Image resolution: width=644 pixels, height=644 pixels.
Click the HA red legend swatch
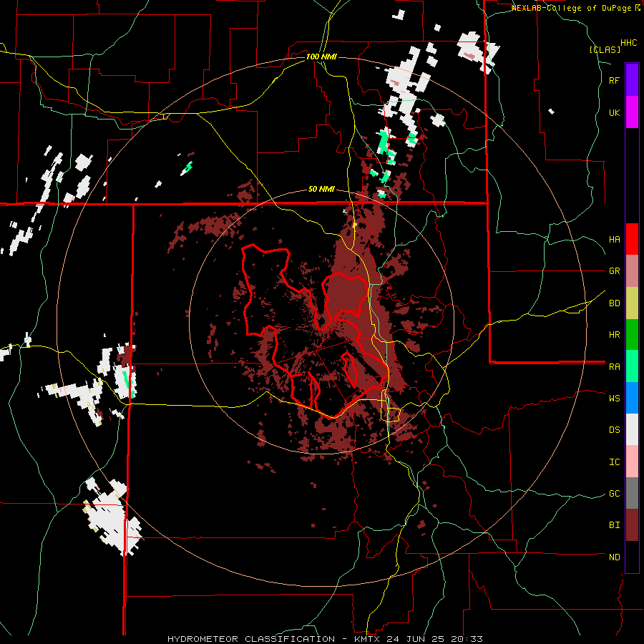coord(632,239)
